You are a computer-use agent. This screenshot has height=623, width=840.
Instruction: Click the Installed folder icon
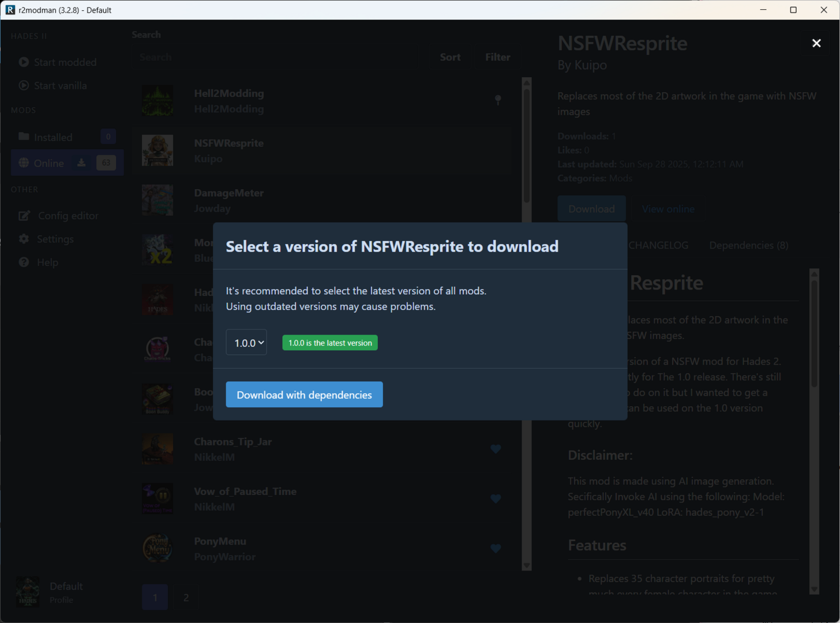click(x=24, y=137)
